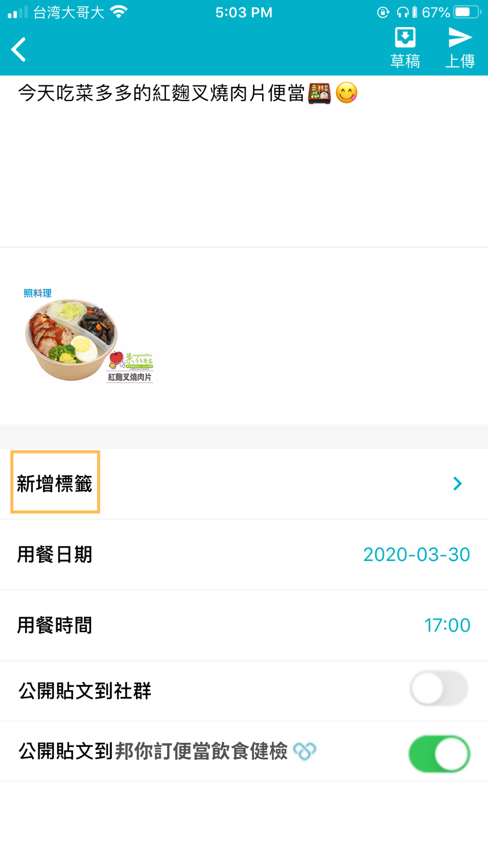Tap the back arrow icon
Viewport: 488px width, 868px height.
[19, 49]
